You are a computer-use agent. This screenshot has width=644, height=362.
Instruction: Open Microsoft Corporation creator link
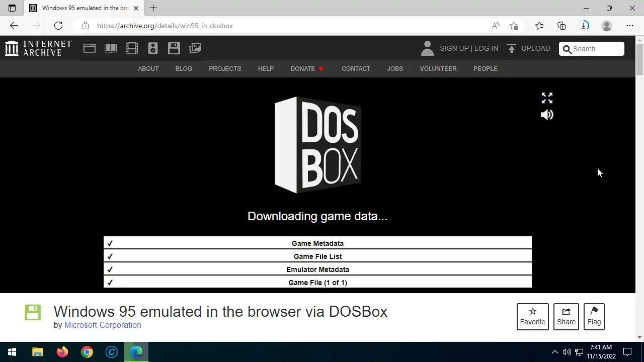click(x=103, y=325)
